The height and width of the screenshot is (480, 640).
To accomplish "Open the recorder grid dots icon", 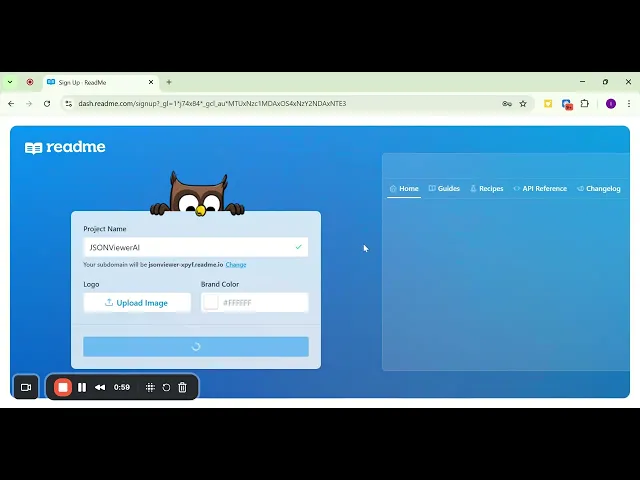I will point(150,387).
